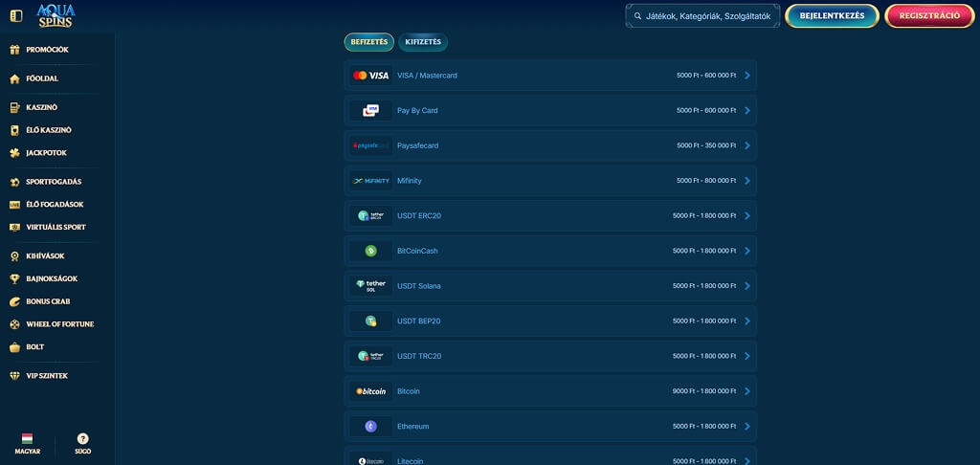Click the Bonus Crab icon

click(x=15, y=302)
